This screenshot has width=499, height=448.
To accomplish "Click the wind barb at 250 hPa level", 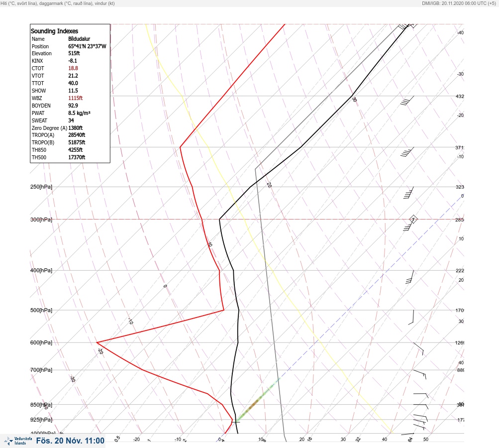I will 408,193.
